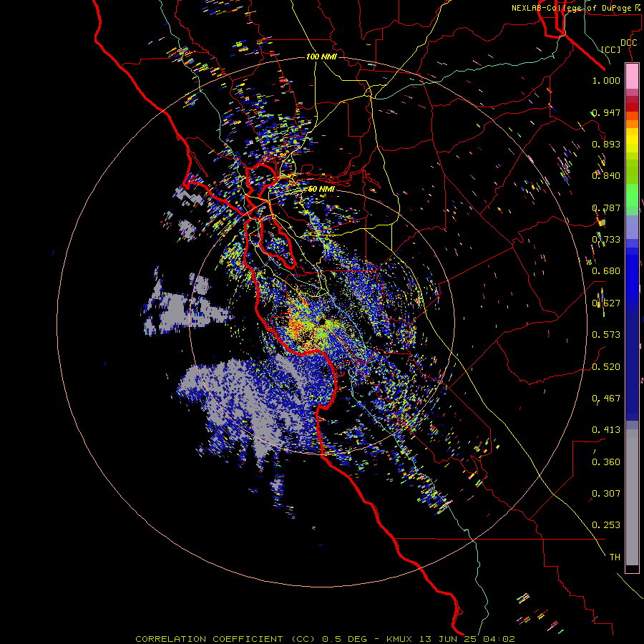Select the 0.840 scale value
644x644 pixels.
click(x=606, y=176)
